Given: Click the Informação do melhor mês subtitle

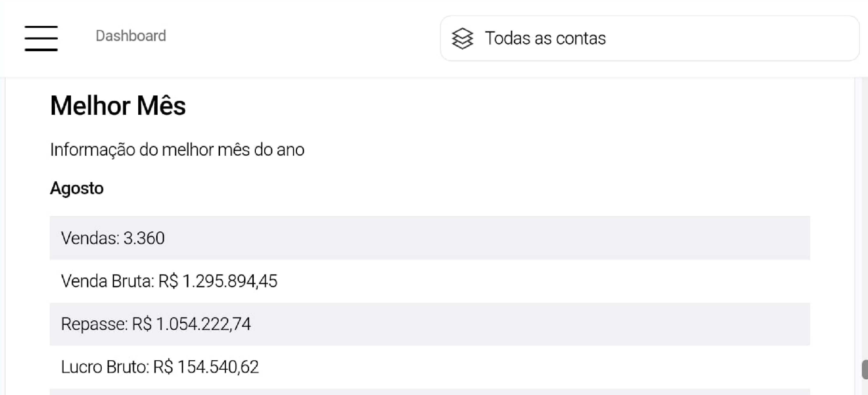Looking at the screenshot, I should point(177,149).
